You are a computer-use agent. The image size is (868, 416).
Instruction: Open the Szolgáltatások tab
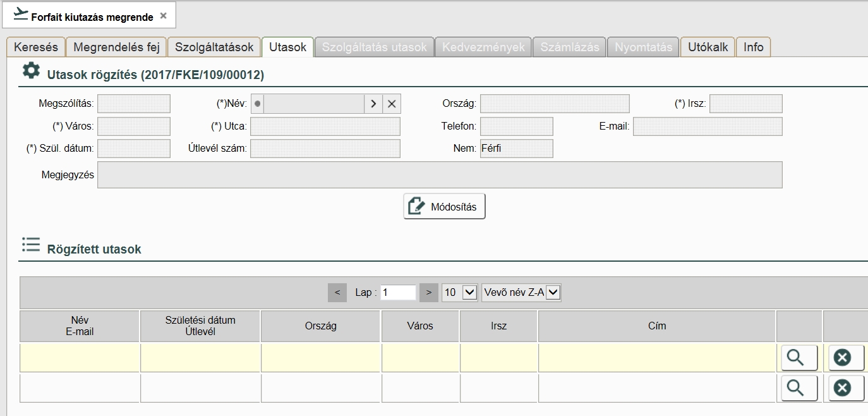pos(214,47)
